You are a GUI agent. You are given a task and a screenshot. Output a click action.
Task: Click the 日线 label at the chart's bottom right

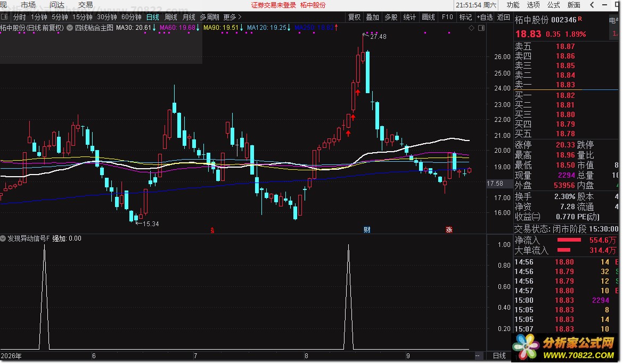pyautogui.click(x=499, y=355)
